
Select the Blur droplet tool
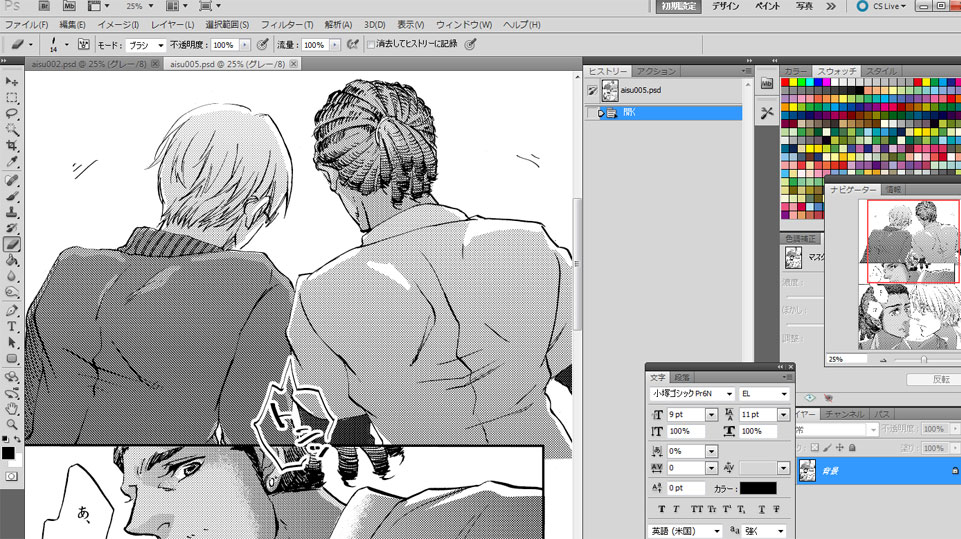12,276
